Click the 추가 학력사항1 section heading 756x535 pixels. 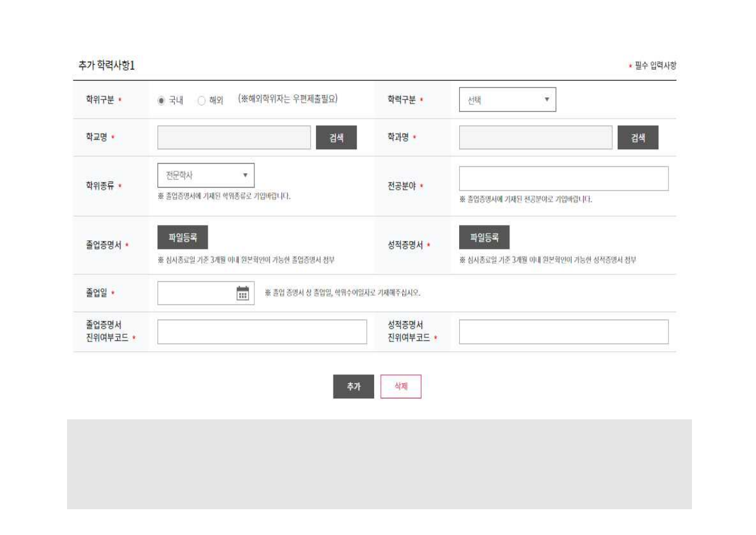click(x=107, y=65)
